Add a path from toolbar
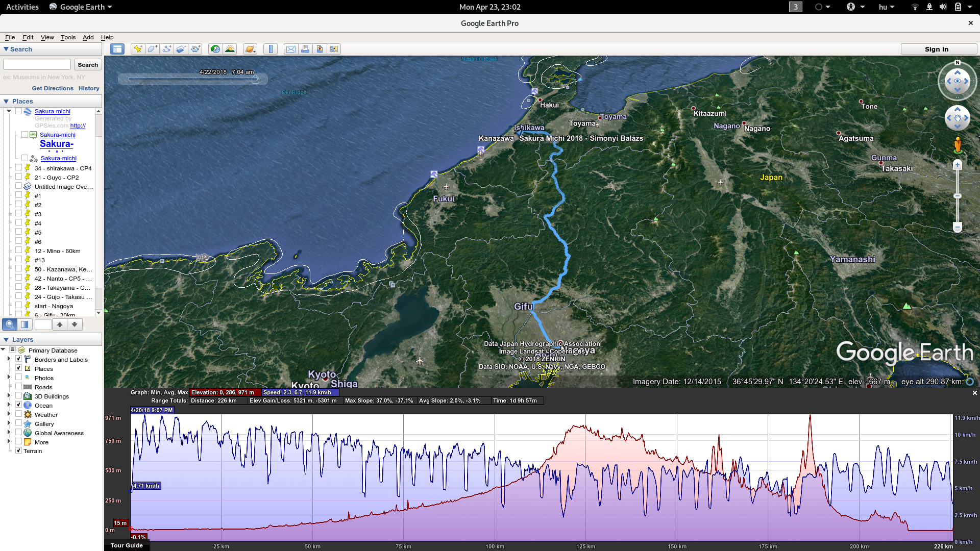Screen dimensions: 980x551 point(166,49)
